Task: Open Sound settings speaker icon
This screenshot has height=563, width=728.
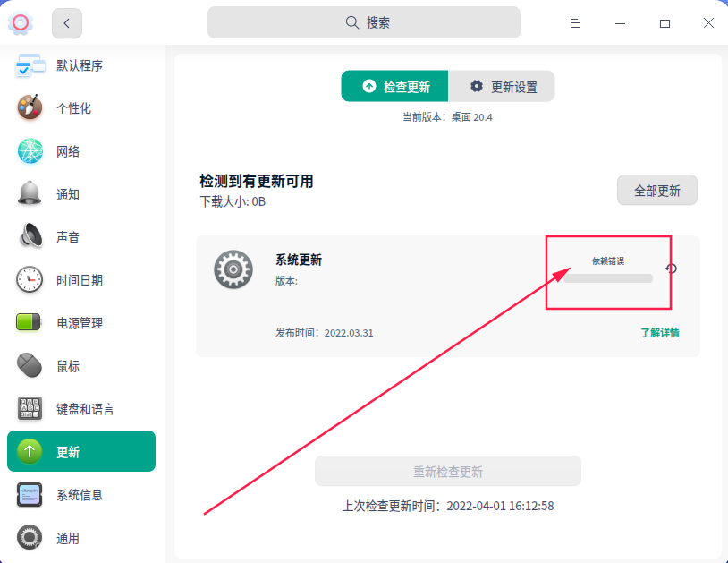Action: click(30, 237)
